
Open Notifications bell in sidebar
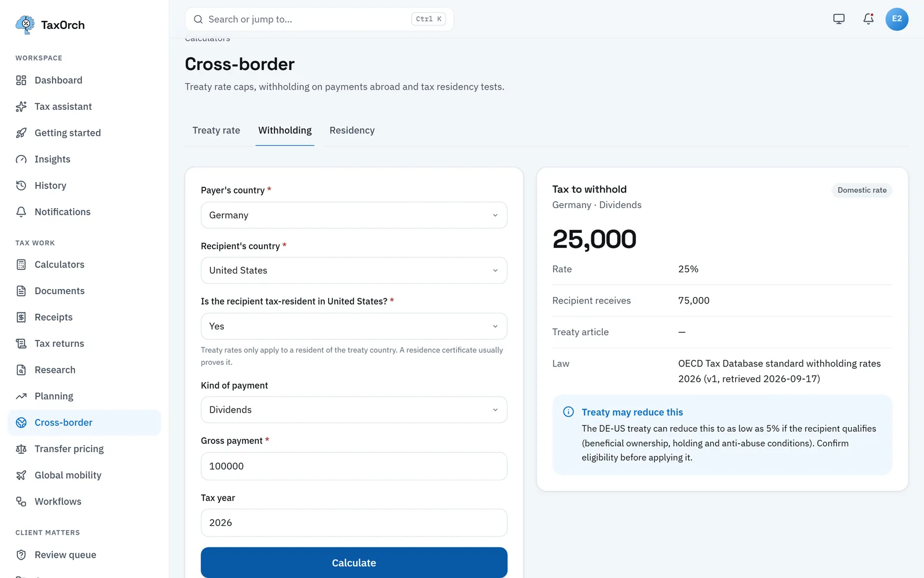click(x=21, y=212)
